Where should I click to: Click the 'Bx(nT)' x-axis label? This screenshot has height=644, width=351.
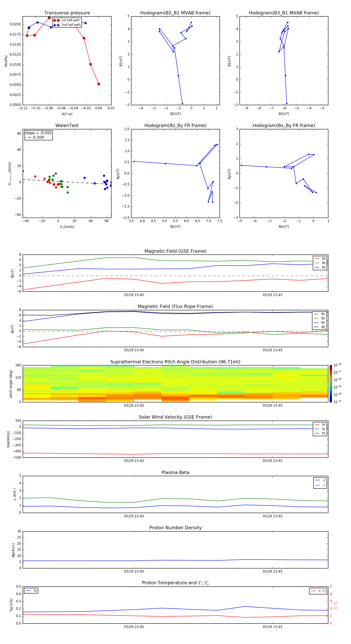click(x=284, y=227)
